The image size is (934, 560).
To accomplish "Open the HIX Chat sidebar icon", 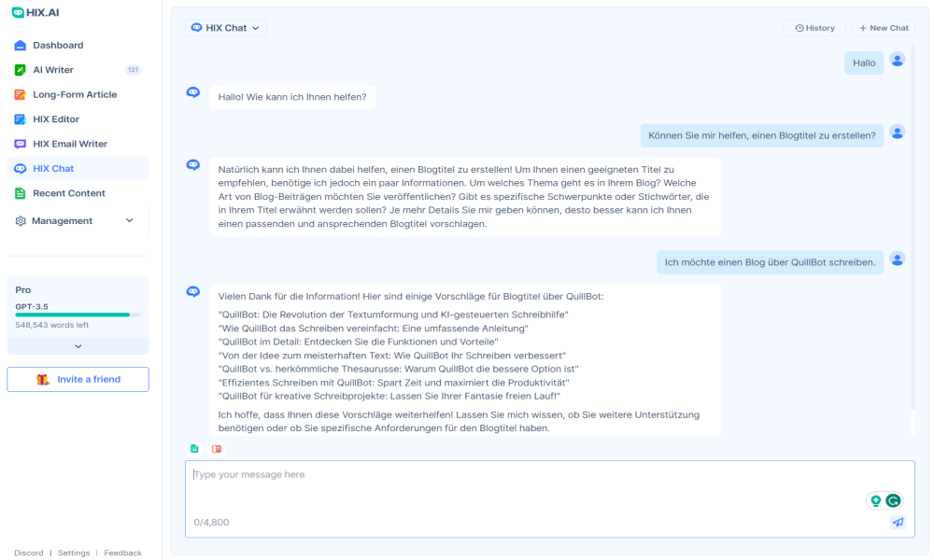I will pos(21,168).
